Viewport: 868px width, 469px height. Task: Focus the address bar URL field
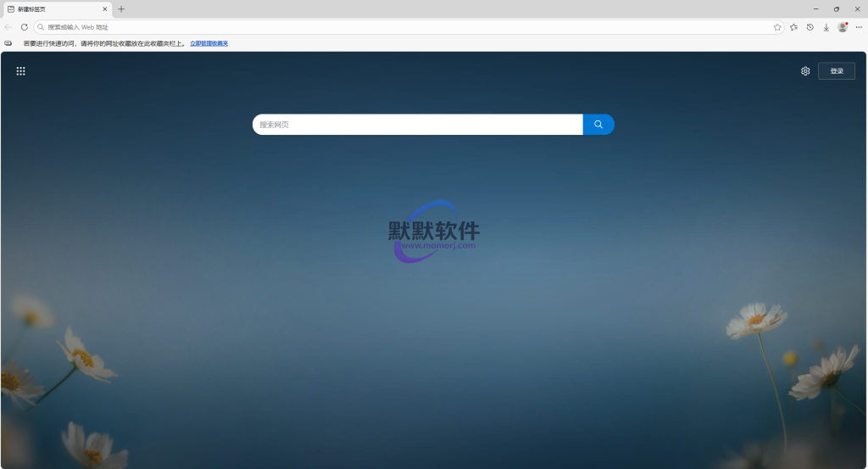point(407,27)
